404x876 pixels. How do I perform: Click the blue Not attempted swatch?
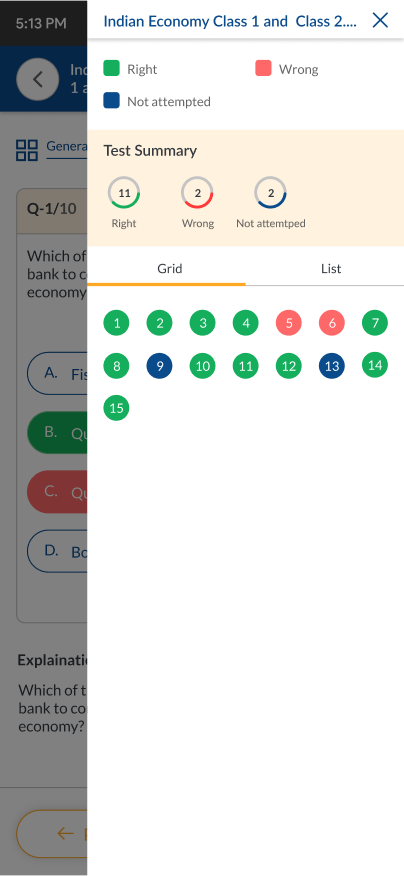(112, 101)
